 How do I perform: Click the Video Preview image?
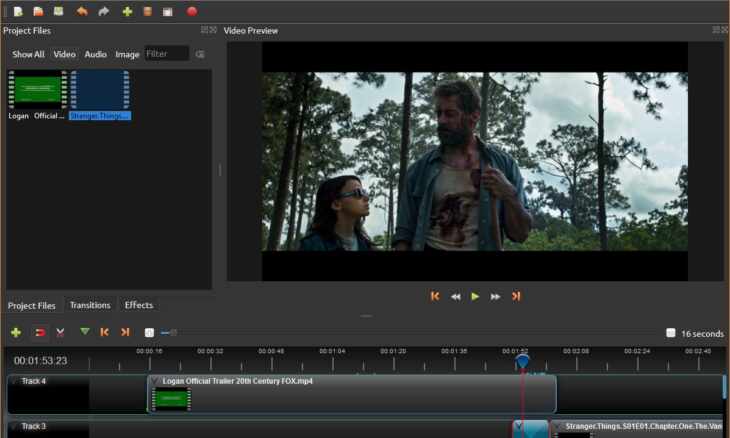click(475, 161)
